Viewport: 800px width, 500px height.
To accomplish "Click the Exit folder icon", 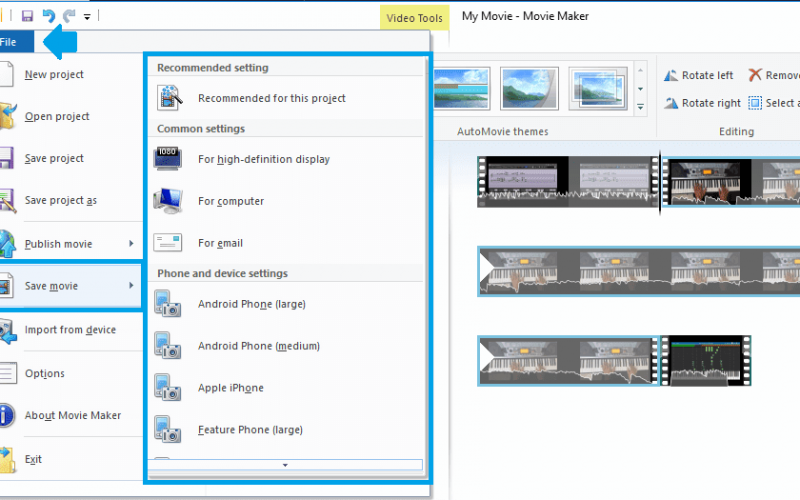I will pyautogui.click(x=8, y=460).
